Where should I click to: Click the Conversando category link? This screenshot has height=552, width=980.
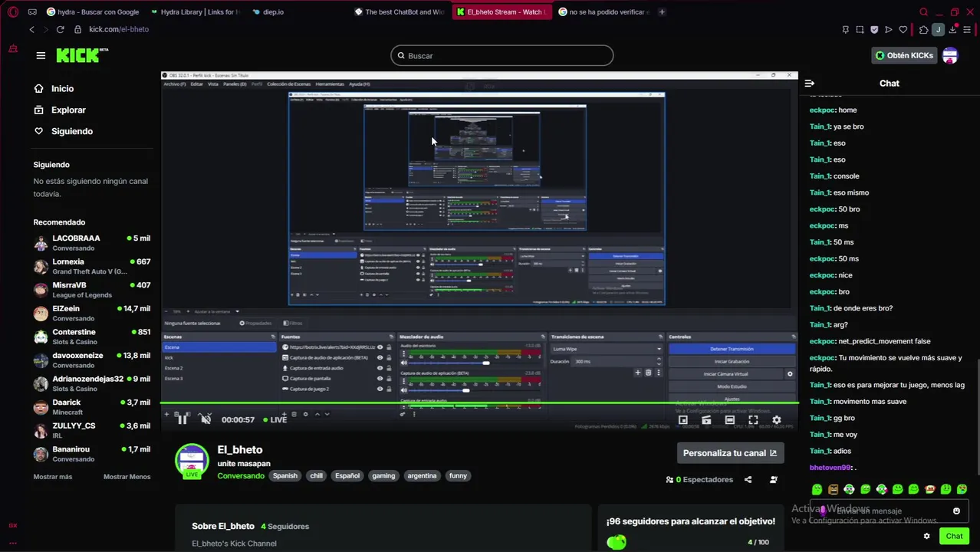click(241, 476)
